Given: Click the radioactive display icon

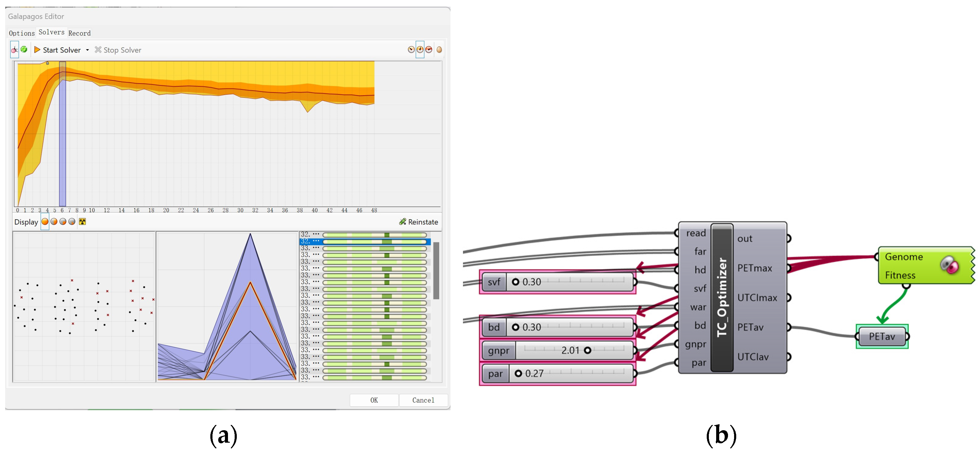Looking at the screenshot, I should coord(82,222).
